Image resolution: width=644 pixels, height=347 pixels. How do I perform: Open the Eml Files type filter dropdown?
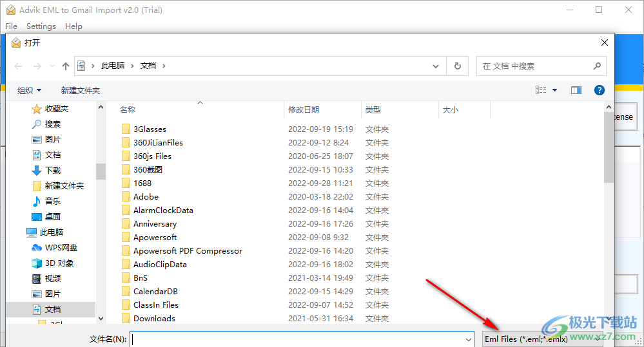pos(542,339)
